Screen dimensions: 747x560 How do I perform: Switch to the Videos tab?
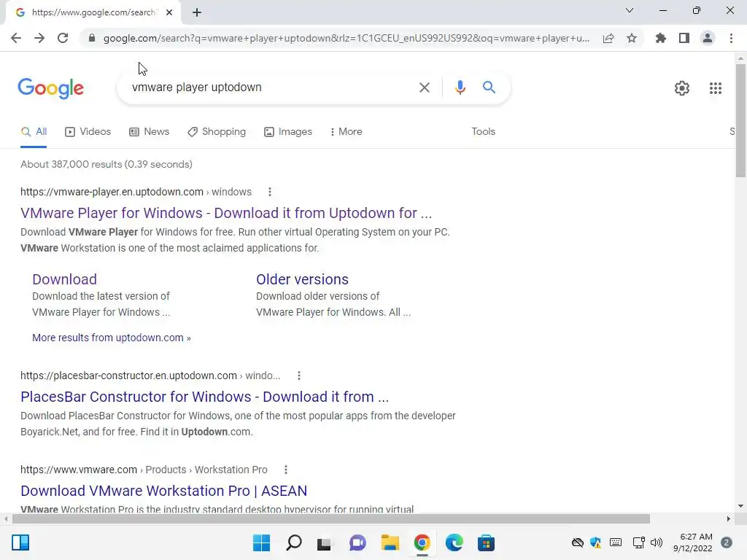[x=88, y=132]
